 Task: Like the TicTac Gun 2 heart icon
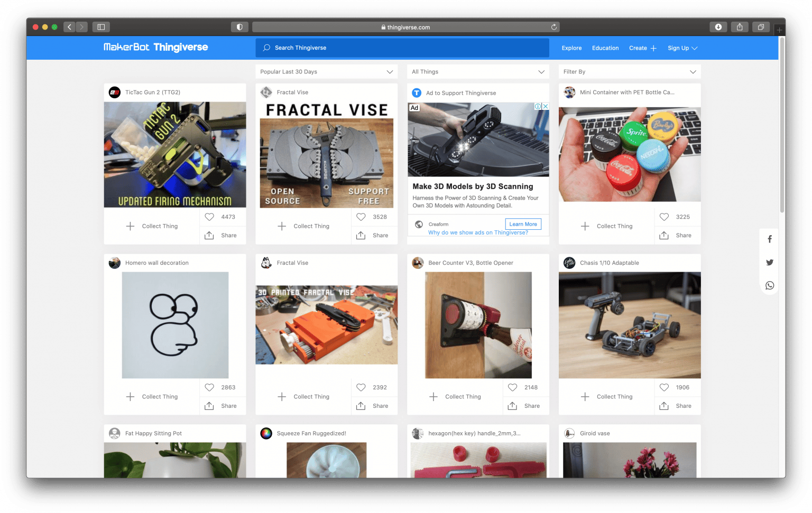[x=209, y=217]
